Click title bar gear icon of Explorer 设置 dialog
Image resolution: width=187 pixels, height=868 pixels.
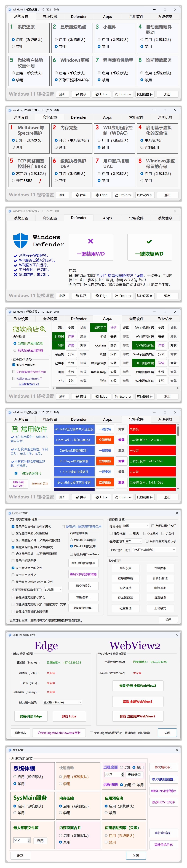[x=10, y=513]
